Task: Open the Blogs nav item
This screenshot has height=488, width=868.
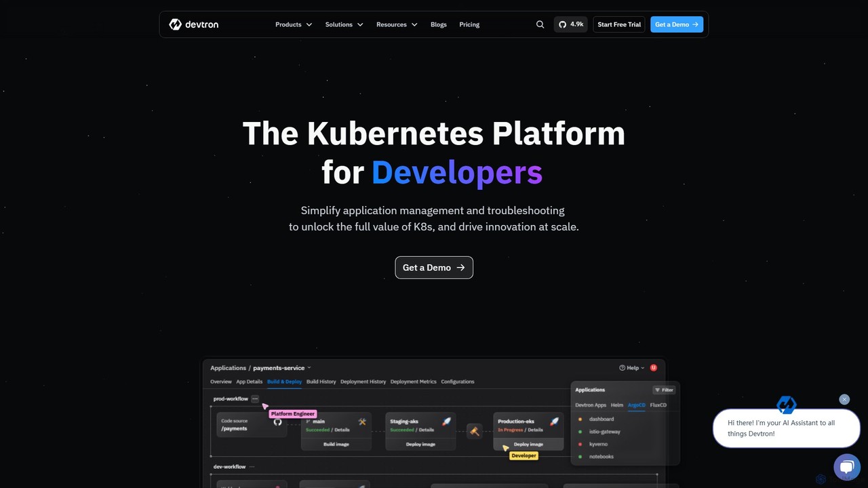Action: (x=439, y=24)
